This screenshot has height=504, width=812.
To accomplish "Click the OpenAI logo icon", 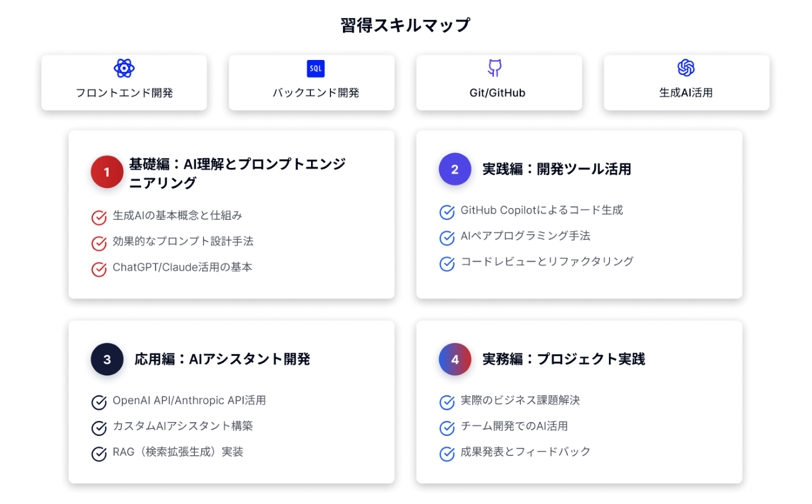I will pos(686,68).
